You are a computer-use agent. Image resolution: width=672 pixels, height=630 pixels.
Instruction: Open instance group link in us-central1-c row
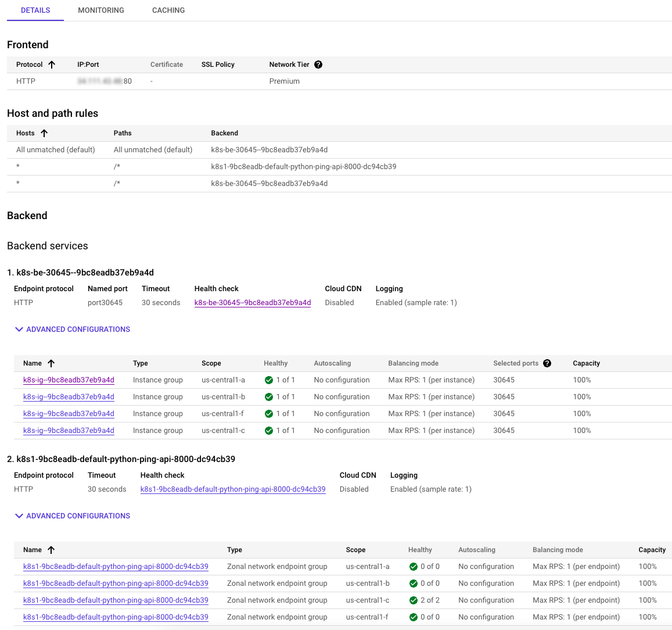pyautogui.click(x=69, y=431)
